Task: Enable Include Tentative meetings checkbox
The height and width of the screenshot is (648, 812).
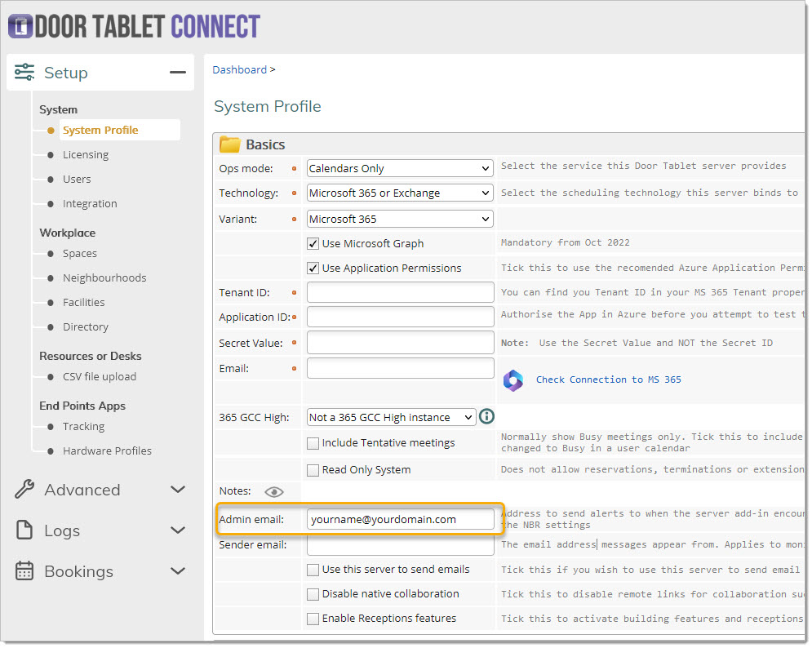Action: coord(313,443)
